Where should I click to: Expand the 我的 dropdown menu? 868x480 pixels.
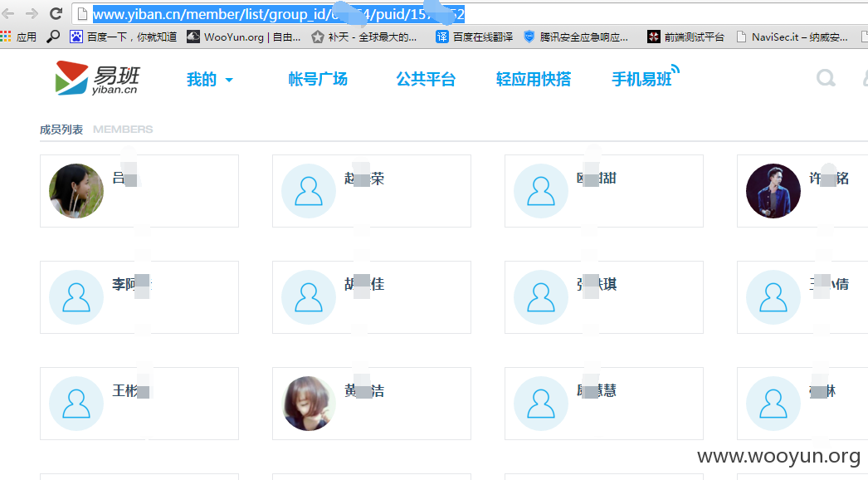pos(209,80)
